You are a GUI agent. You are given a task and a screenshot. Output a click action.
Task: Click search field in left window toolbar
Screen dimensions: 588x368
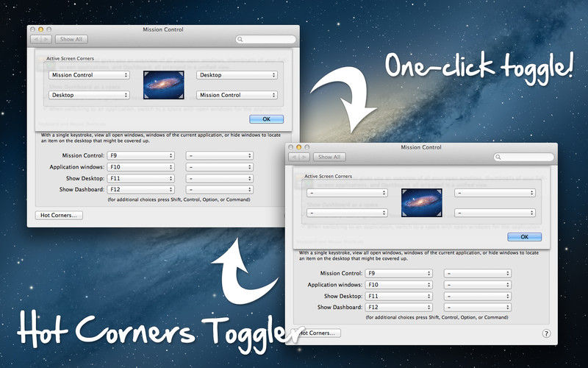[266, 39]
